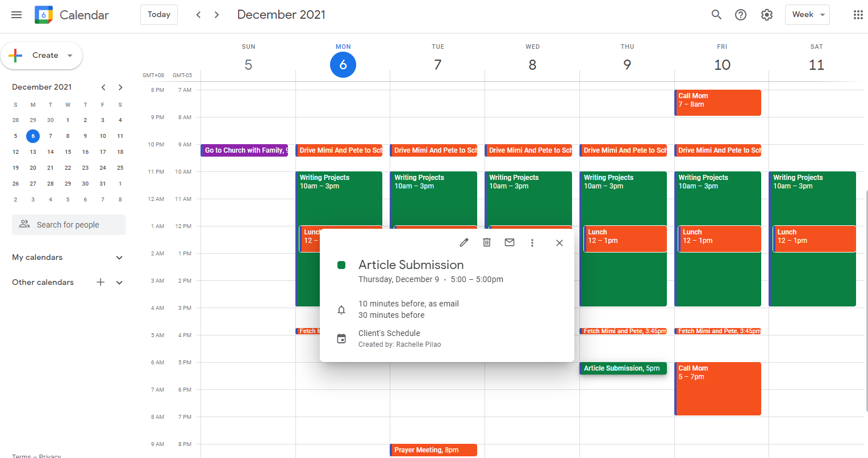Open Tuesday Writing Projects event

433,199
